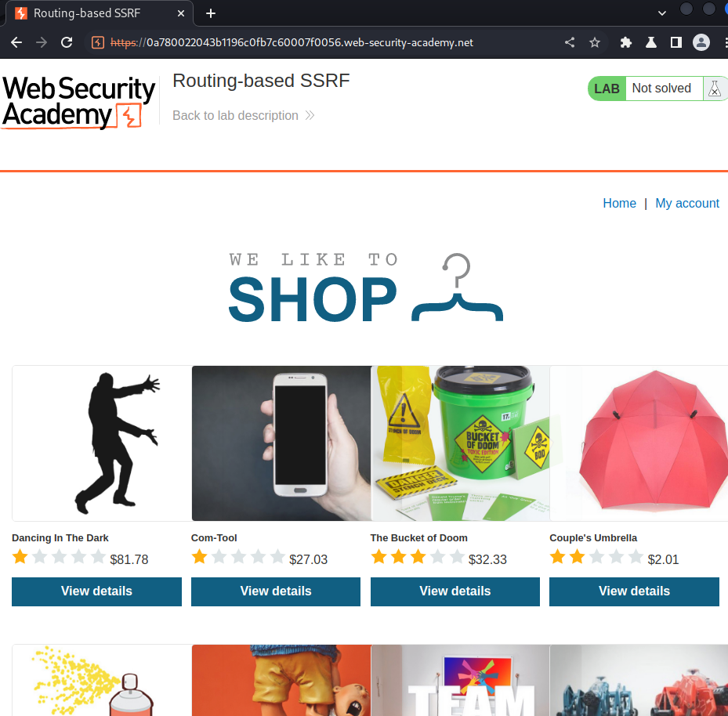Click the Couple's Umbrella product image

639,443
